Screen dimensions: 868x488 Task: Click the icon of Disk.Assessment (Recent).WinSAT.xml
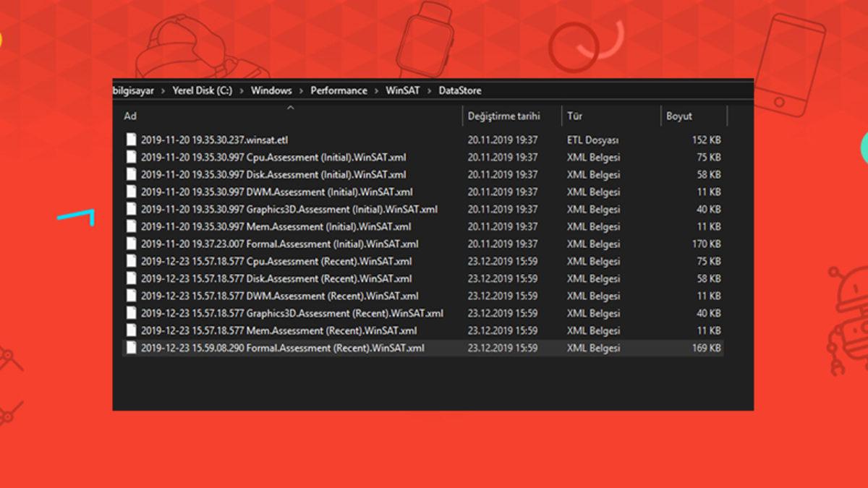tap(131, 278)
